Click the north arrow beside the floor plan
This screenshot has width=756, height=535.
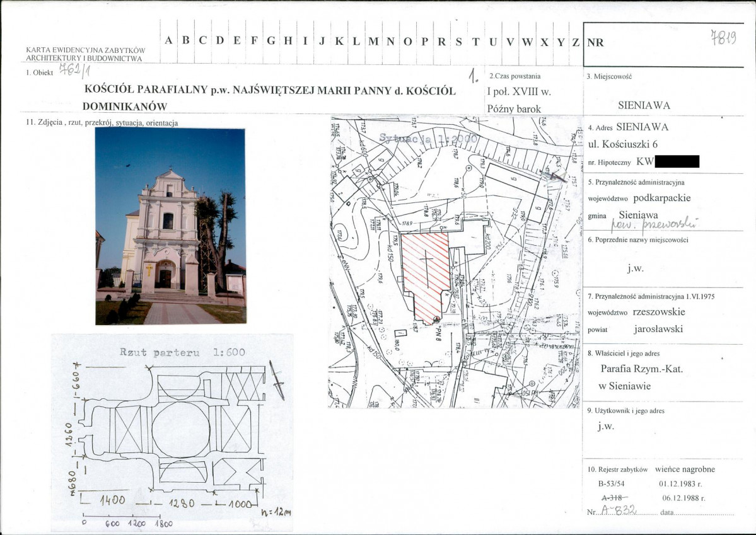pos(276,381)
